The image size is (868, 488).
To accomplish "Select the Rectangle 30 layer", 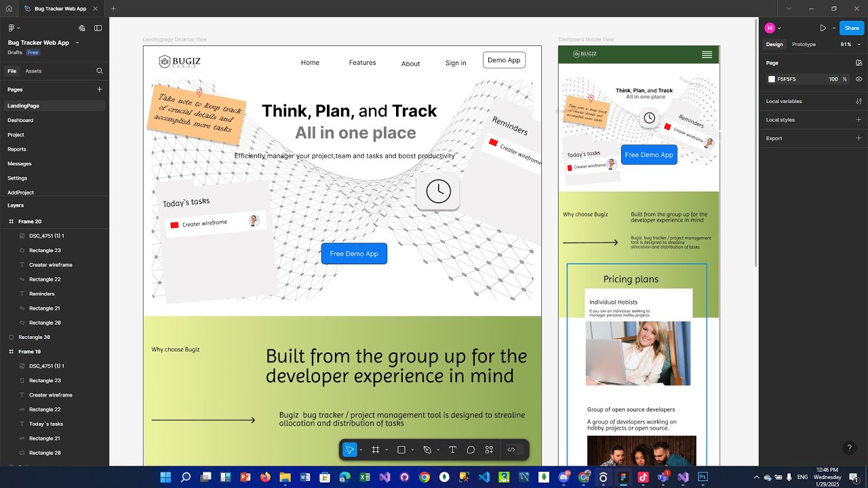I will point(34,337).
